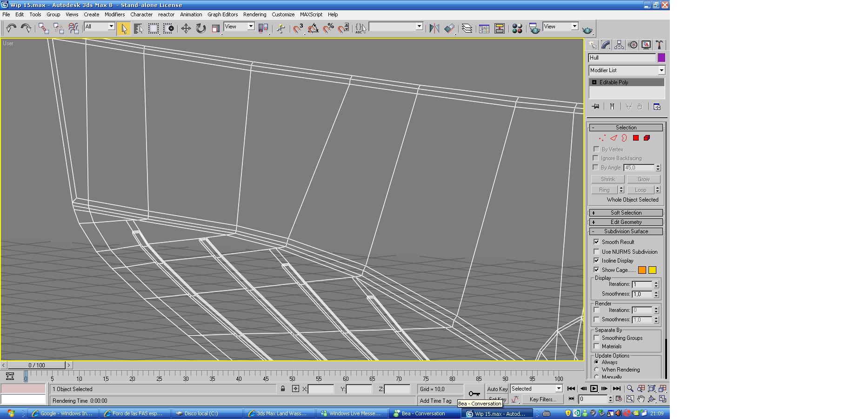This screenshot has height=419, width=868.
Task: Click the Undo arrow icon
Action: tap(11, 28)
